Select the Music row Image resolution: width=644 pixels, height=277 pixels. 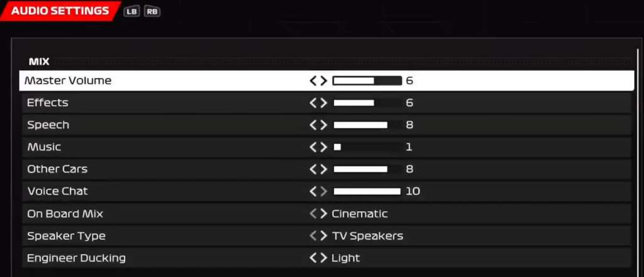point(326,147)
